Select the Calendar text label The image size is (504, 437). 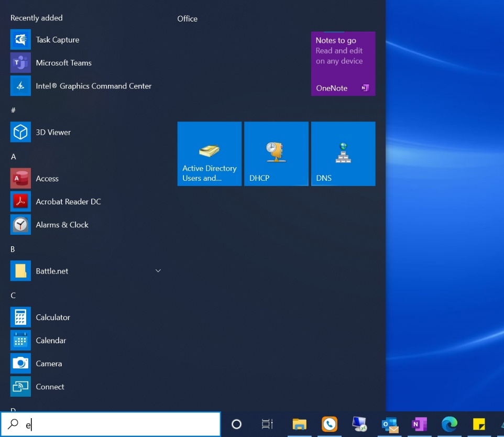tap(51, 340)
